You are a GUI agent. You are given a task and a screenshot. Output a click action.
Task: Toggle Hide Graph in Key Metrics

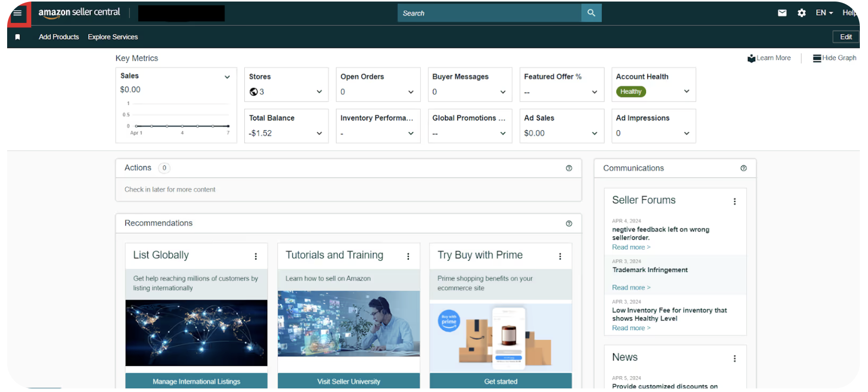(x=834, y=58)
